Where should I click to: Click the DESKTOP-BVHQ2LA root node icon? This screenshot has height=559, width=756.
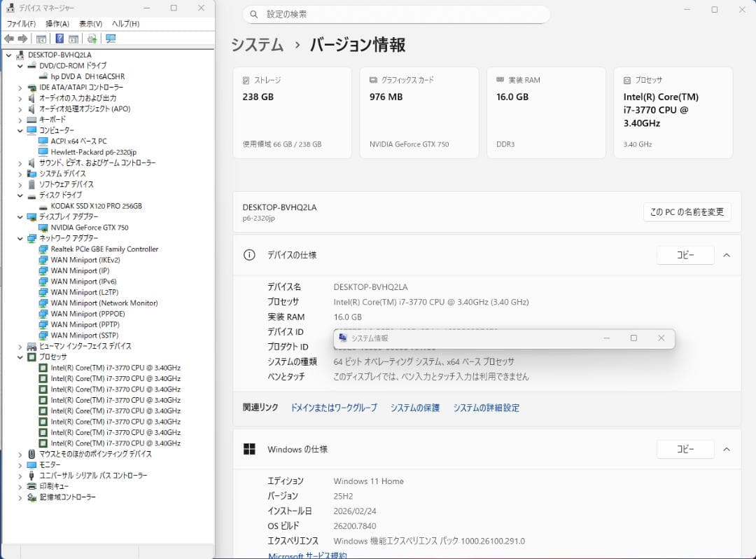[x=20, y=55]
